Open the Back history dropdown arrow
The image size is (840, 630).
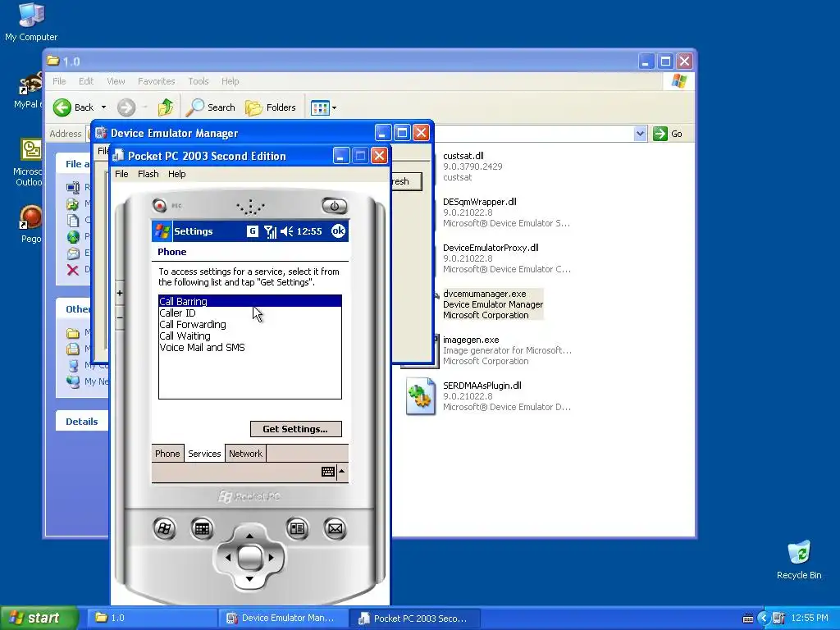[x=104, y=107]
